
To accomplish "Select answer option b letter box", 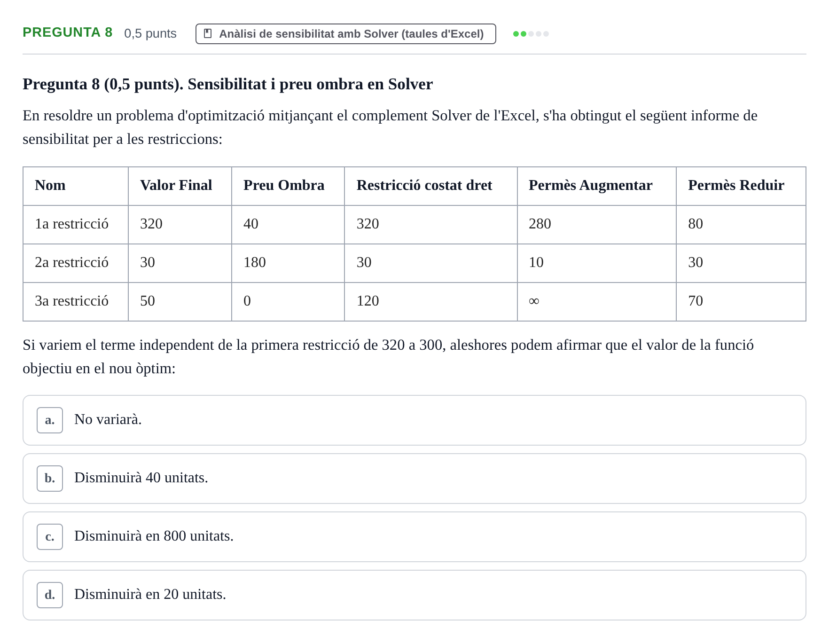I will tap(50, 479).
